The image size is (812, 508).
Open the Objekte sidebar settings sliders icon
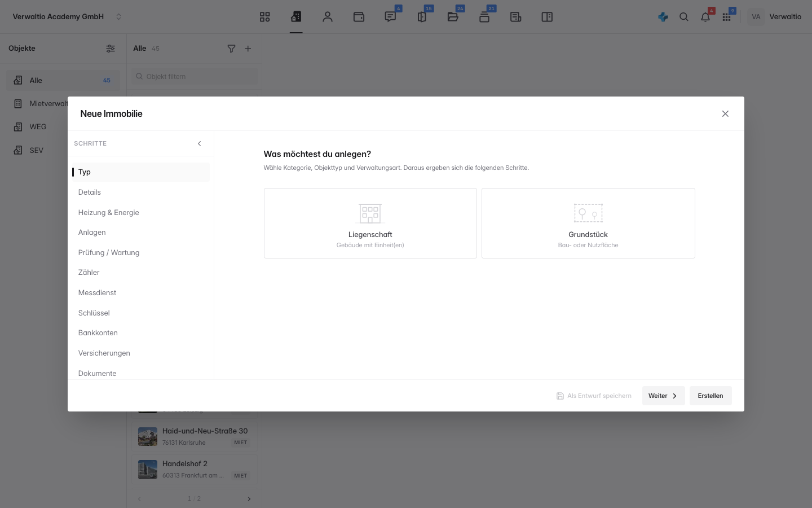pyautogui.click(x=111, y=49)
